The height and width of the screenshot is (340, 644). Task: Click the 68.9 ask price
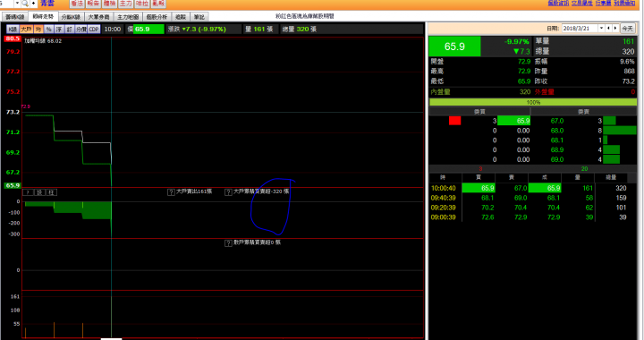(x=557, y=150)
